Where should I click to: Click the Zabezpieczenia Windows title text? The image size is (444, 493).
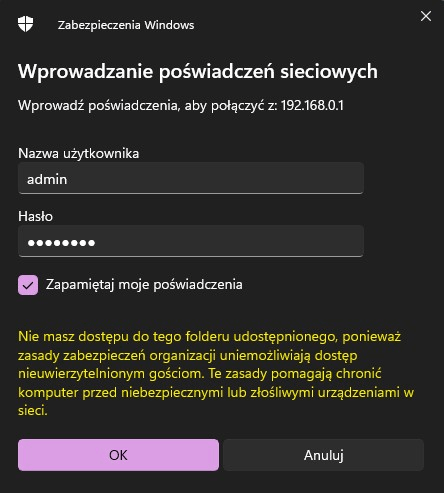click(x=126, y=25)
